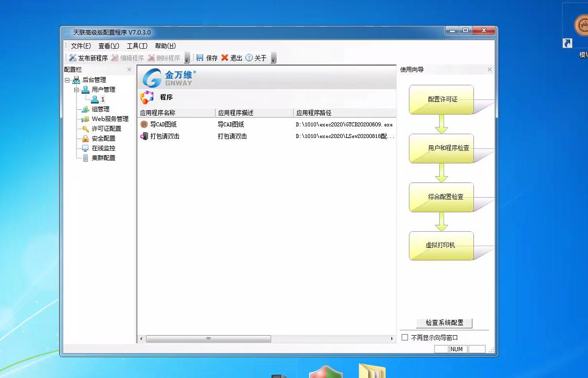Click the 保存 save icon

tap(199, 58)
